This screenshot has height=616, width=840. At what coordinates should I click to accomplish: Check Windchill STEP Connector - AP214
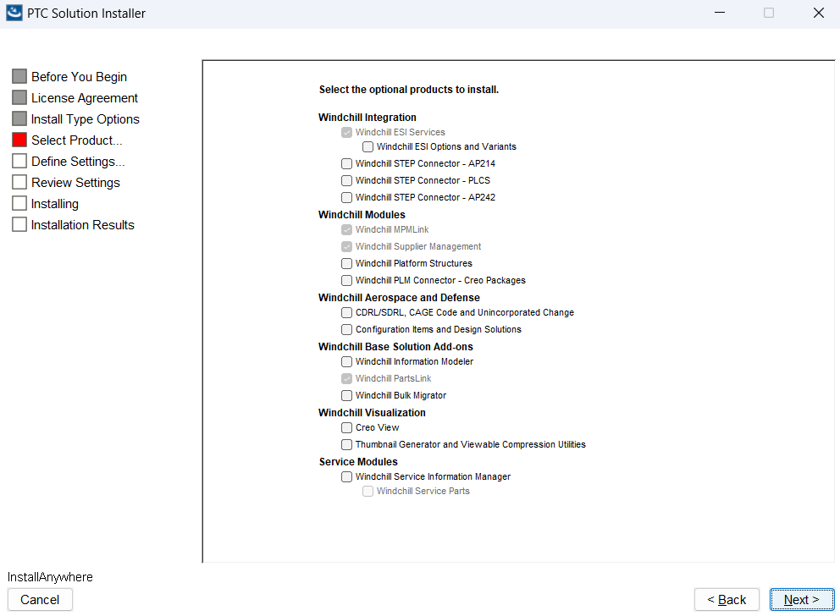[x=346, y=164]
